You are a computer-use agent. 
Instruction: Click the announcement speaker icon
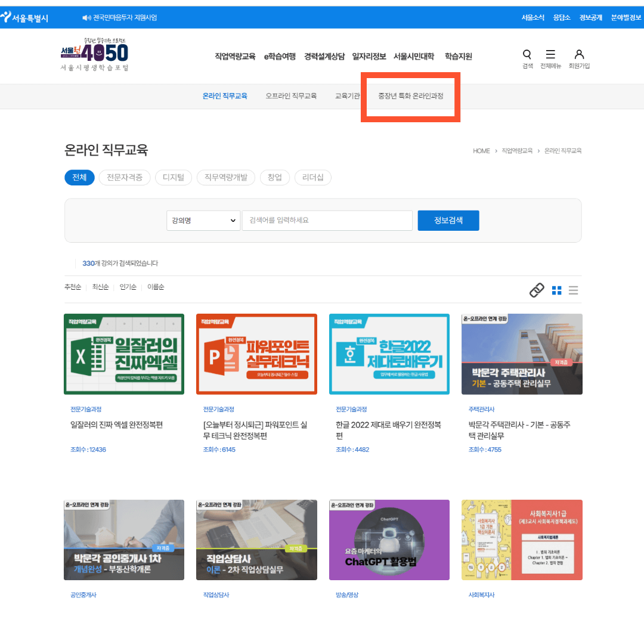pyautogui.click(x=85, y=17)
